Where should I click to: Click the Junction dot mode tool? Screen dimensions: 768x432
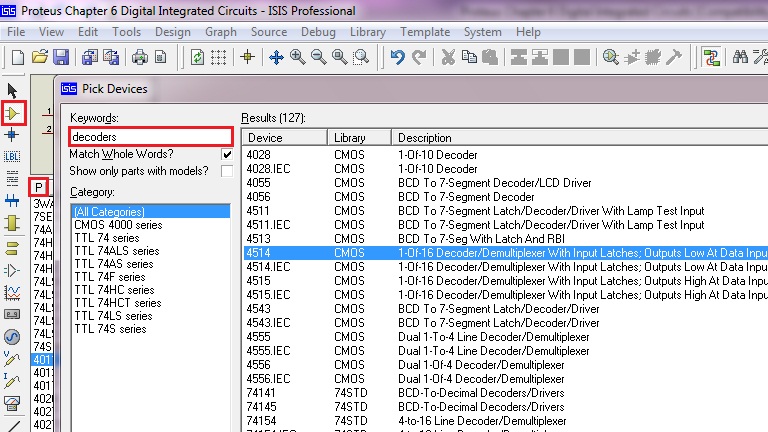(13, 135)
